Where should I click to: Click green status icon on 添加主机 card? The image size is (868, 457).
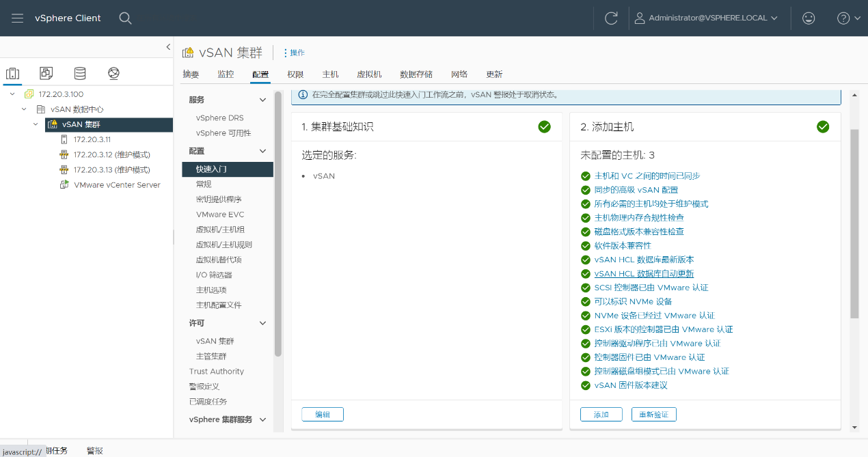pyautogui.click(x=823, y=126)
